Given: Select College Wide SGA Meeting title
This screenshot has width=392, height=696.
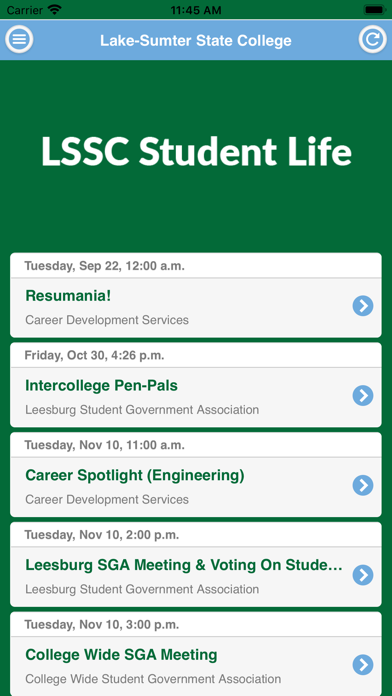Looking at the screenshot, I should pyautogui.click(x=121, y=654).
